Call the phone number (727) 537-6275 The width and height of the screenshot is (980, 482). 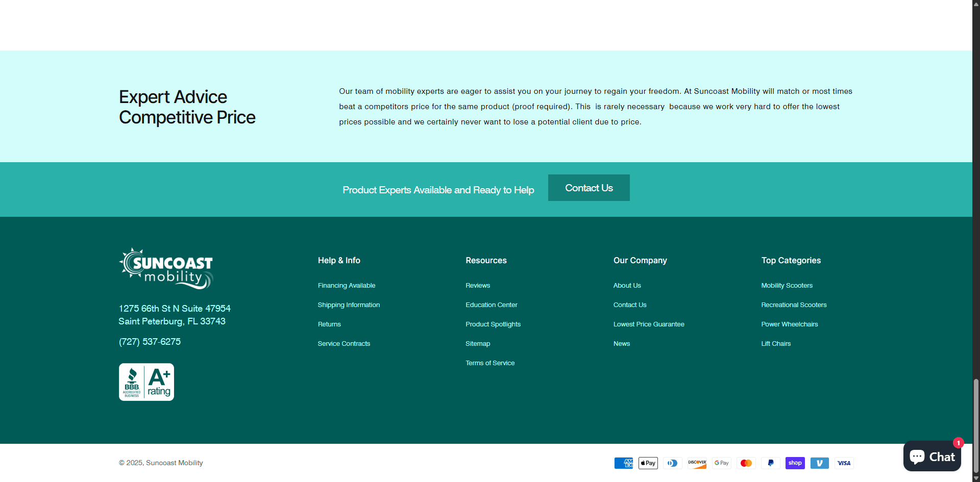[x=150, y=342]
